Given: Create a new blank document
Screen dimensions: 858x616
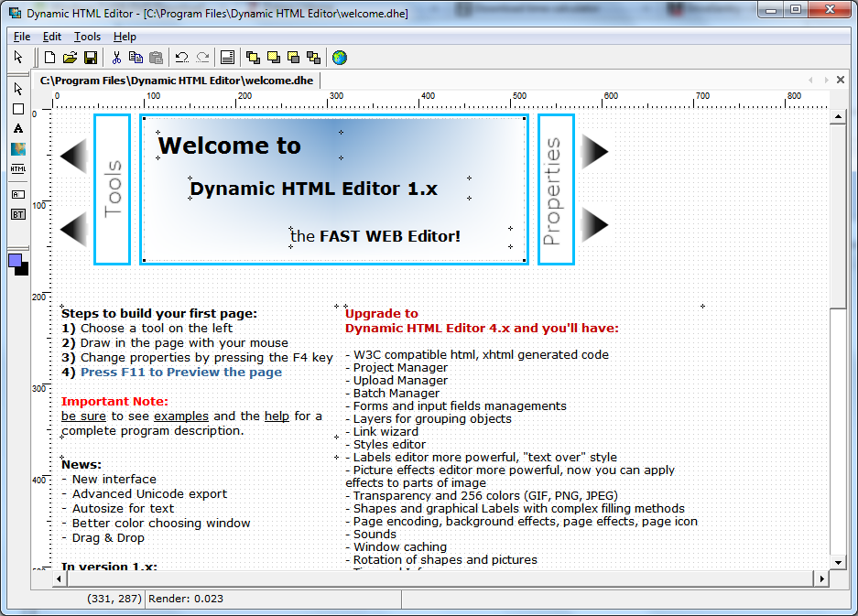Looking at the screenshot, I should tap(49, 58).
